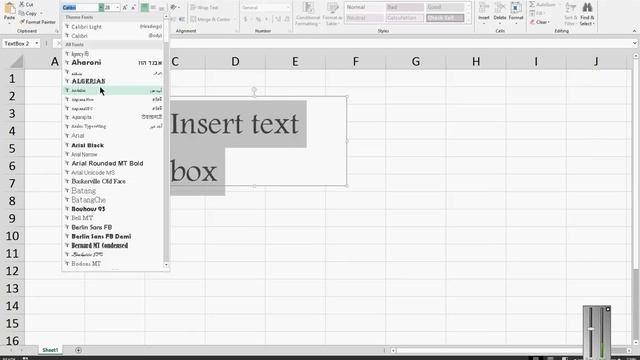Open the font name dropdown arrow

pyautogui.click(x=101, y=7)
